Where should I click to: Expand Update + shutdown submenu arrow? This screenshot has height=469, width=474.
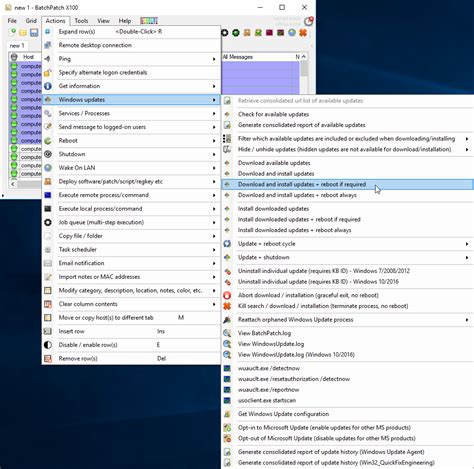pos(467,258)
